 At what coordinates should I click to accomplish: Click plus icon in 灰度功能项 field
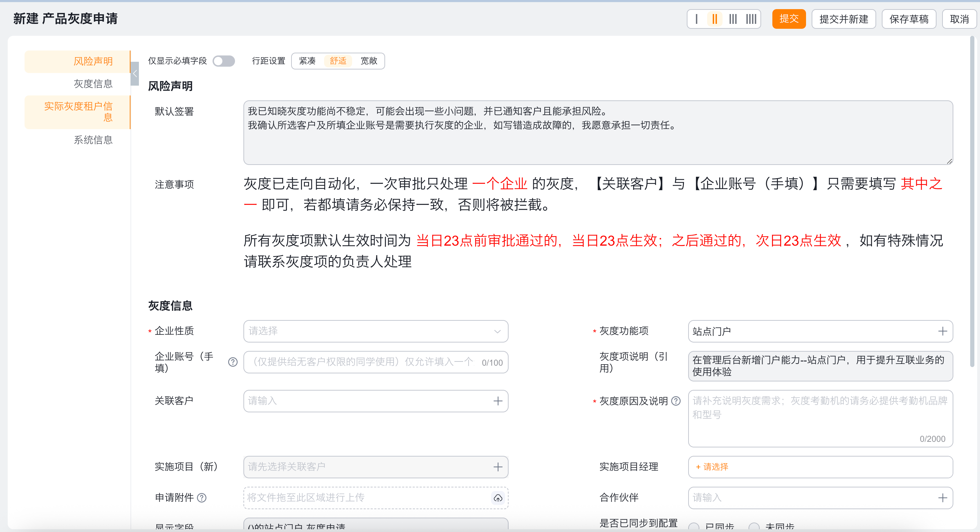pyautogui.click(x=942, y=331)
